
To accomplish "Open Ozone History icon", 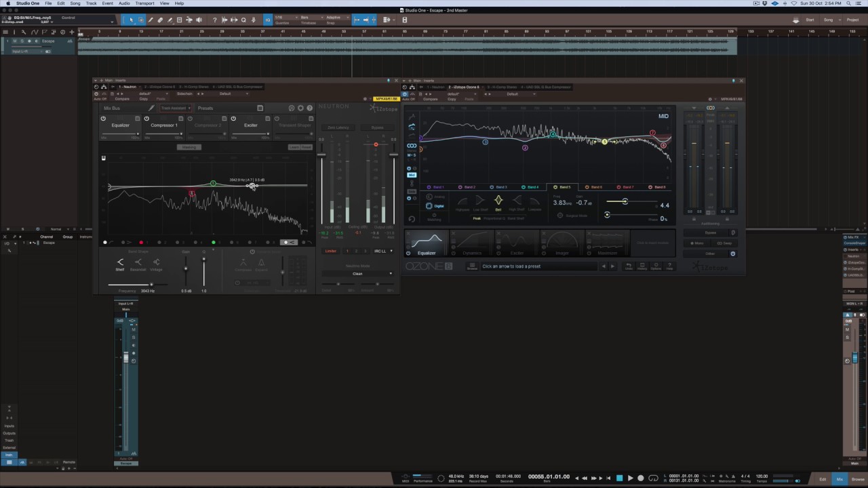I will (x=642, y=266).
